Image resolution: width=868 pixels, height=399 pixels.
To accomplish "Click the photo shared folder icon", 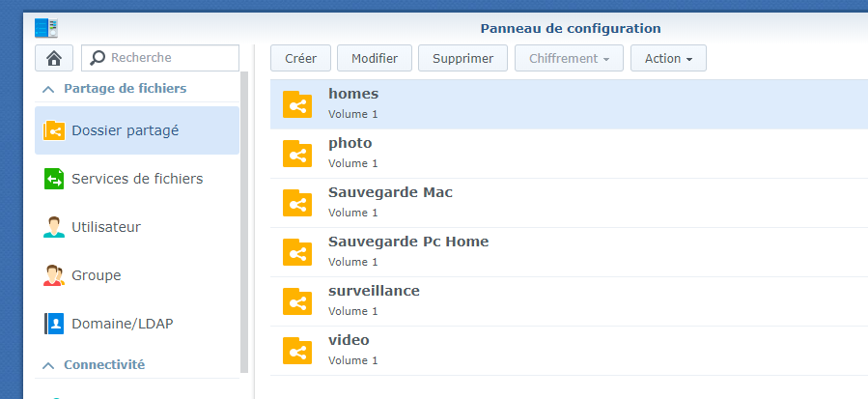I will [x=297, y=154].
